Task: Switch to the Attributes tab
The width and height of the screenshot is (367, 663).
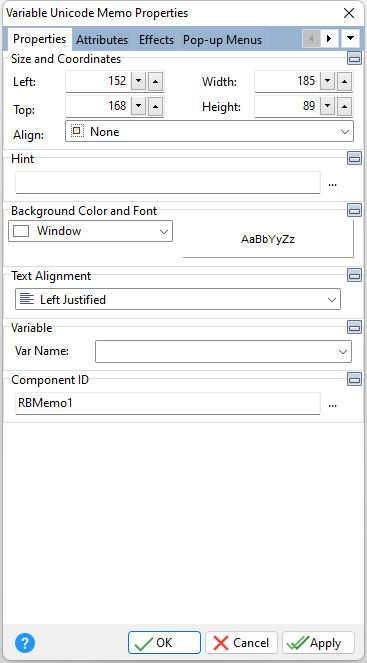Action: [102, 40]
